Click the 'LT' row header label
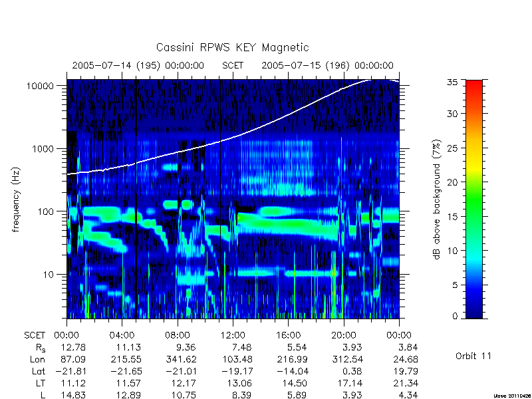The height and width of the screenshot is (399, 532). point(41,384)
